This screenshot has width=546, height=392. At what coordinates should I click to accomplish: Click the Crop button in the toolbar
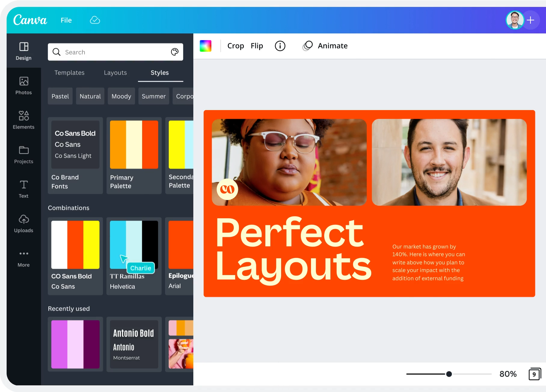(x=236, y=46)
